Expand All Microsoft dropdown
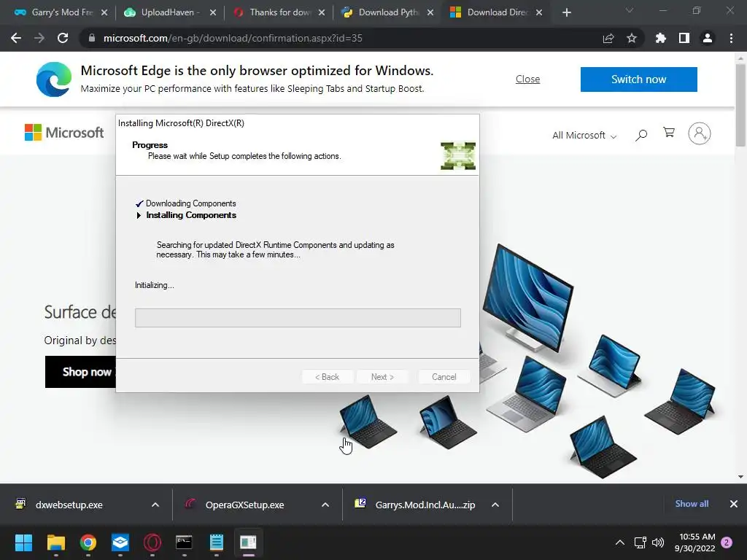 pos(584,135)
